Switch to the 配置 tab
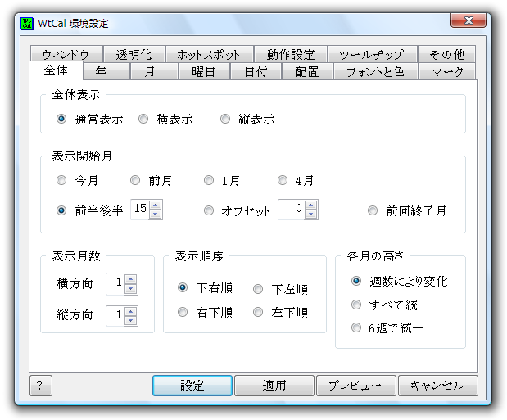The height and width of the screenshot is (420, 507). 307,71
